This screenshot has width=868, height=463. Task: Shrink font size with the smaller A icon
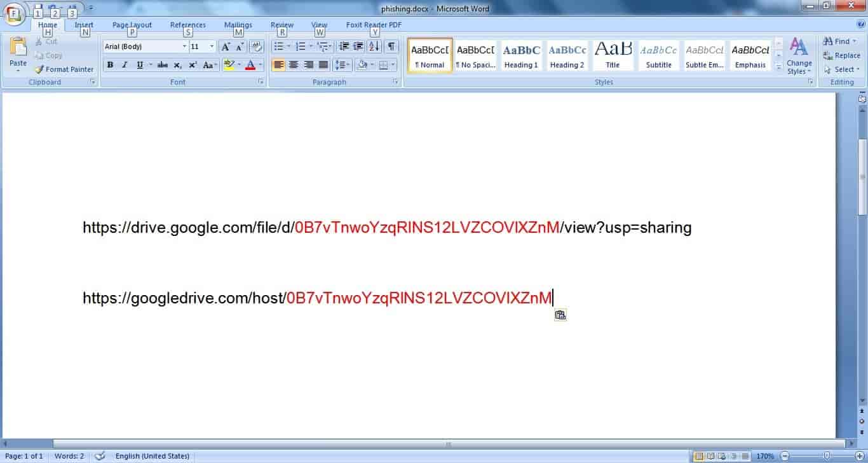pyautogui.click(x=240, y=46)
